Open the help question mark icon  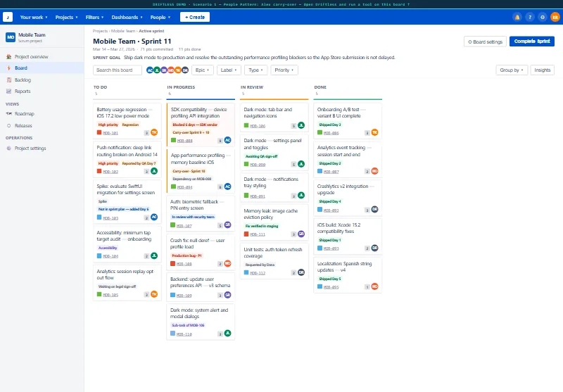click(530, 17)
